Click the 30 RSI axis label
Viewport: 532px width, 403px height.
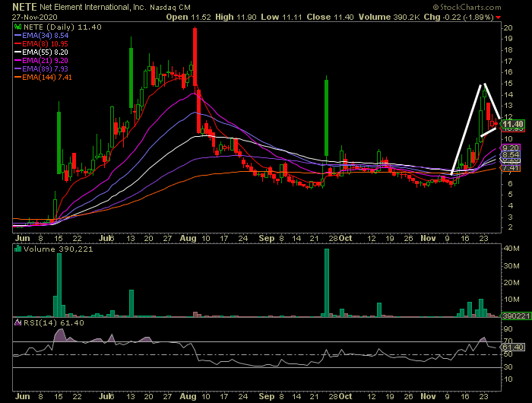pos(508,367)
